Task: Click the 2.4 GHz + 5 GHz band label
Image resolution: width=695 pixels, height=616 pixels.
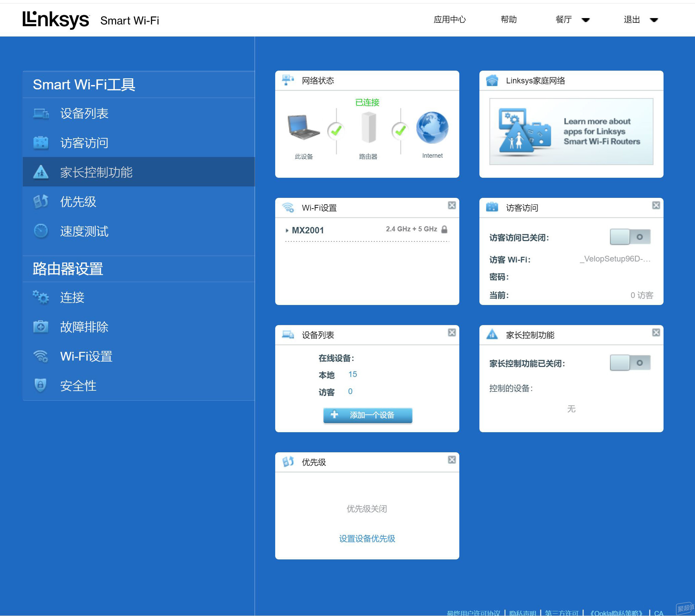Action: pos(411,229)
